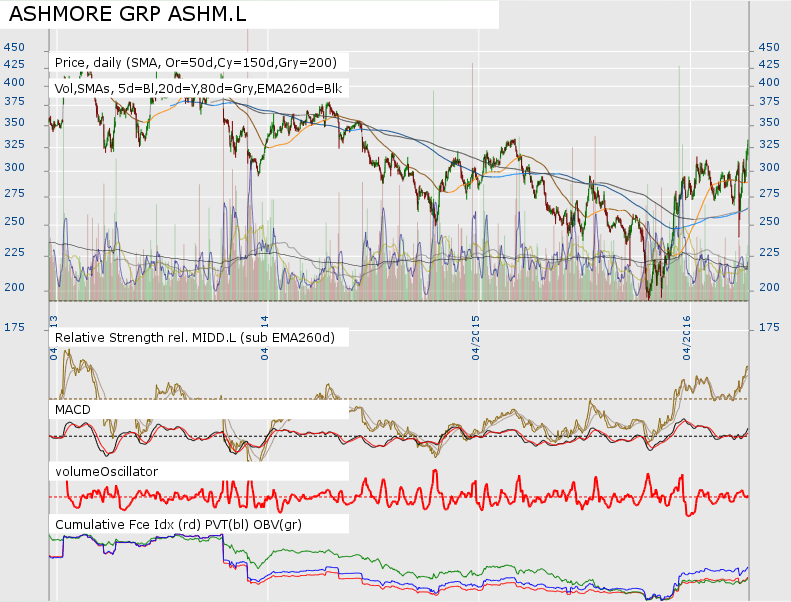Image resolution: width=791 pixels, height=602 pixels.
Task: Click the left axis 450 price label
Action: coord(14,47)
